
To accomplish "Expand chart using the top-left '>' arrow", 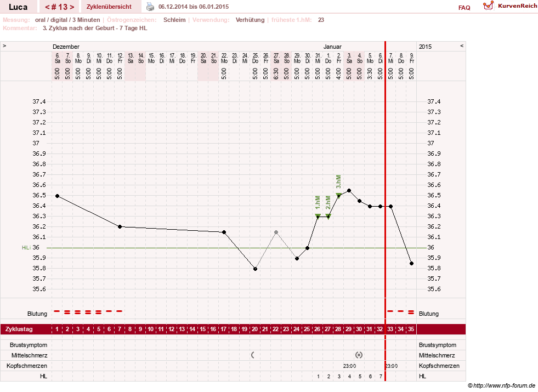I will pos(4,46).
